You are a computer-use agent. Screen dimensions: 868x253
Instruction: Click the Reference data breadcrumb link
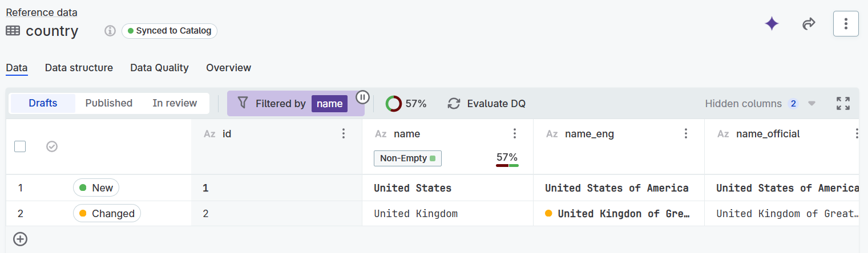pos(42,13)
